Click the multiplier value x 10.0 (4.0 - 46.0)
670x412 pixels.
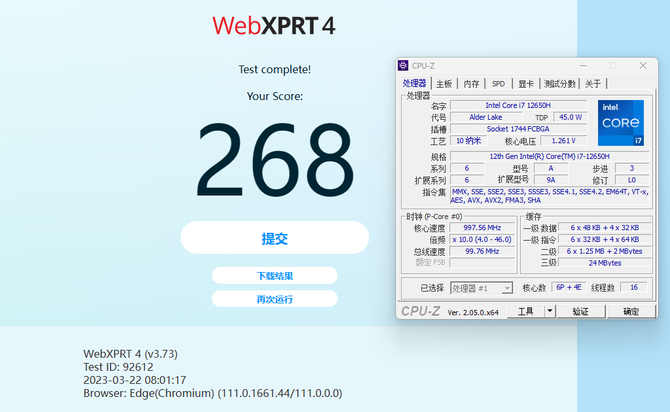tap(482, 239)
